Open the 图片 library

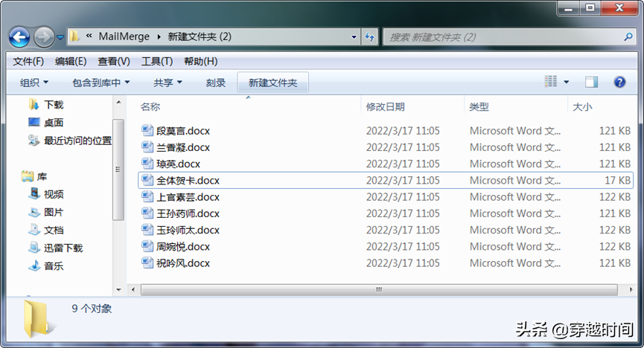[54, 212]
